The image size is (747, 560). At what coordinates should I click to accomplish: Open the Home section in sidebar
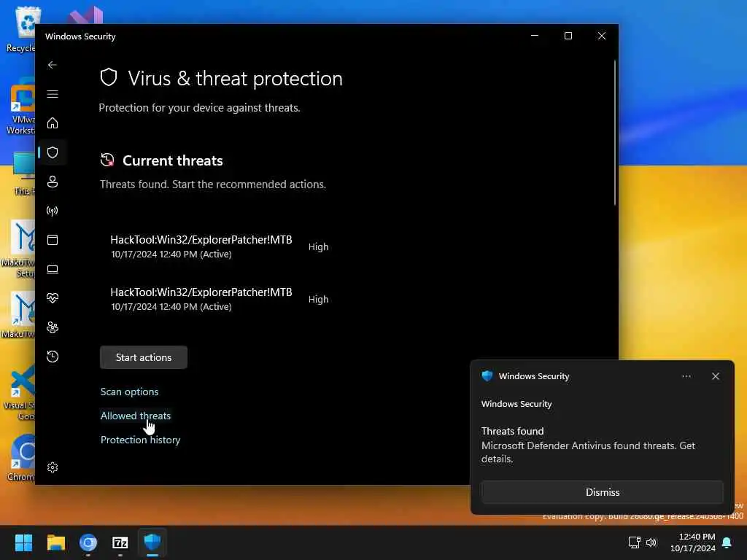point(53,123)
